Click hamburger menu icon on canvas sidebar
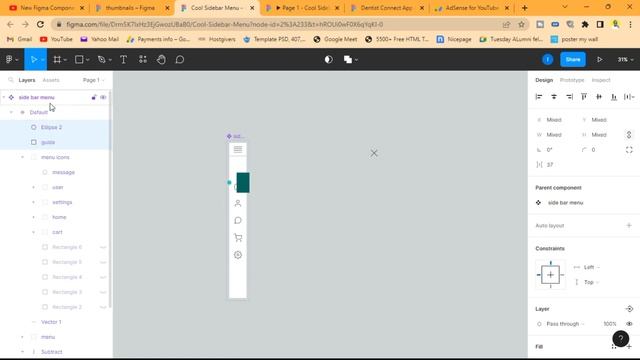Viewport: 640px width, 360px height. pos(238,149)
